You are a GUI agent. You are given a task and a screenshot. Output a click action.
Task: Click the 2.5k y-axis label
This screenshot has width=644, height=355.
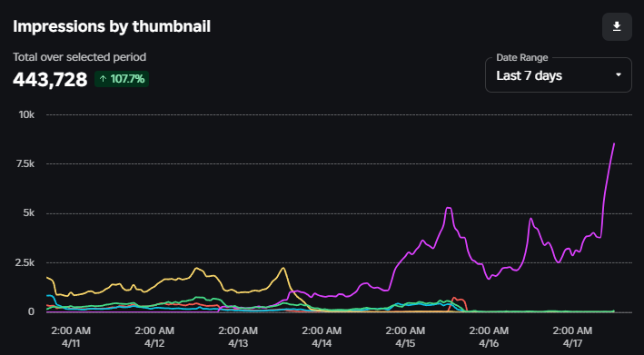(x=25, y=262)
